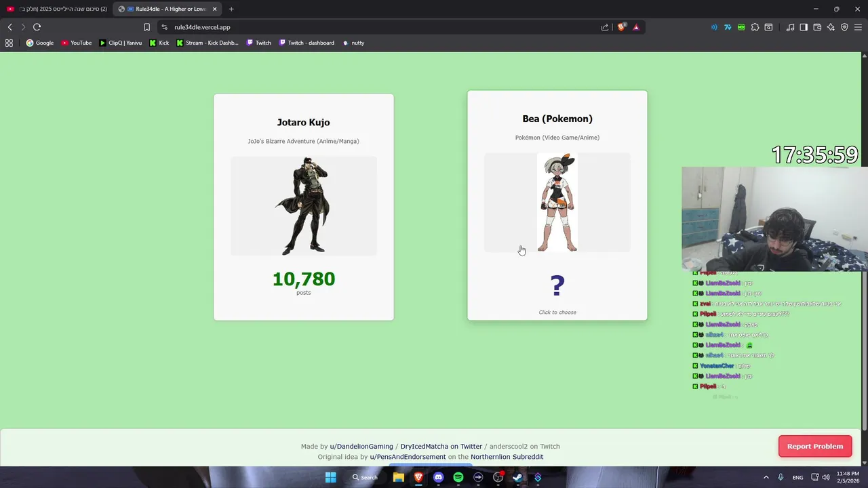Open the Twitch bookmark
This screenshot has height=488, width=868.
click(x=258, y=43)
